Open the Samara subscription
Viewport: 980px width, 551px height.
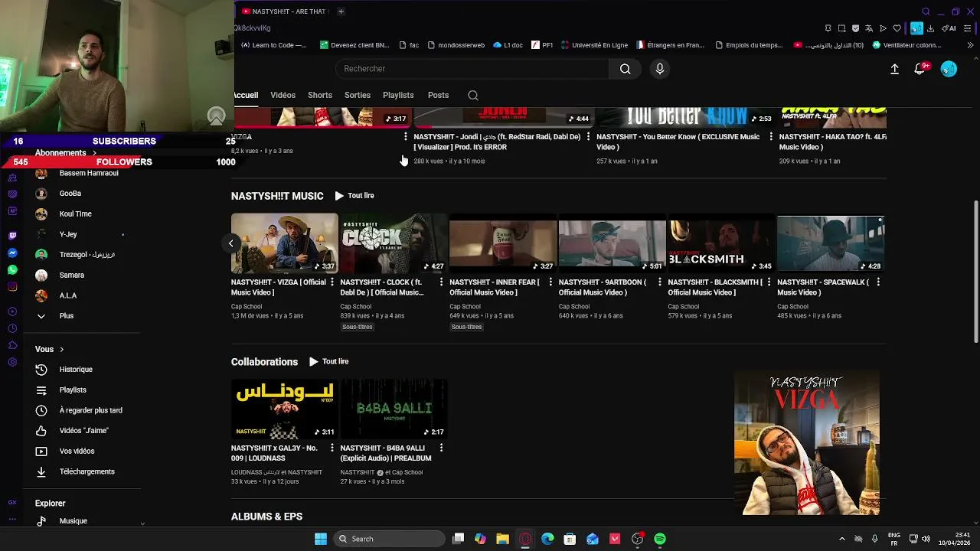coord(72,275)
